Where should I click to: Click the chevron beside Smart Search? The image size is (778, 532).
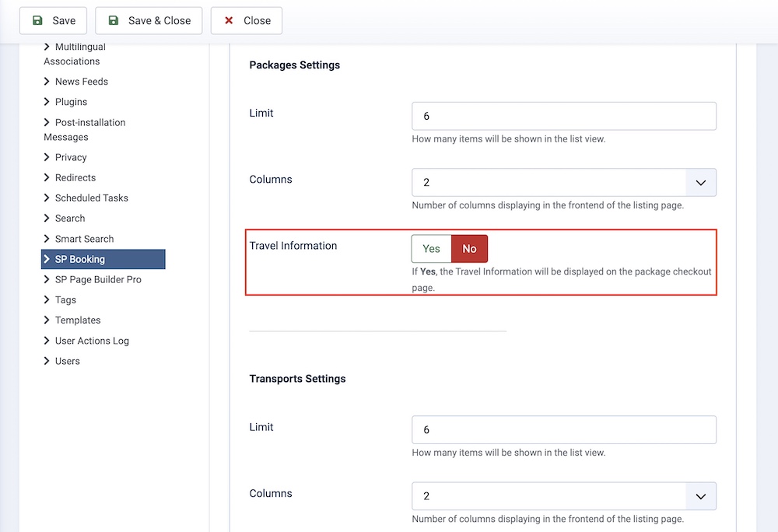coord(47,239)
